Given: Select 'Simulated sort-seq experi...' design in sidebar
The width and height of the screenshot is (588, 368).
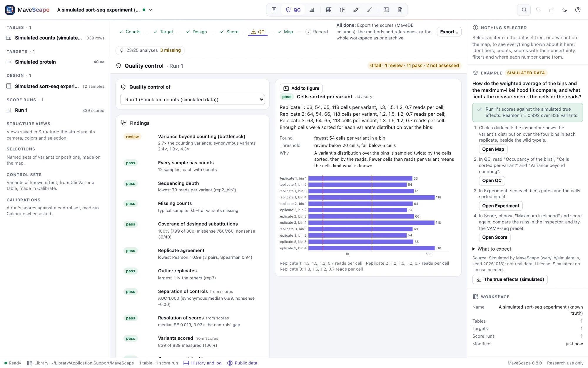Looking at the screenshot, I should pyautogui.click(x=55, y=86).
